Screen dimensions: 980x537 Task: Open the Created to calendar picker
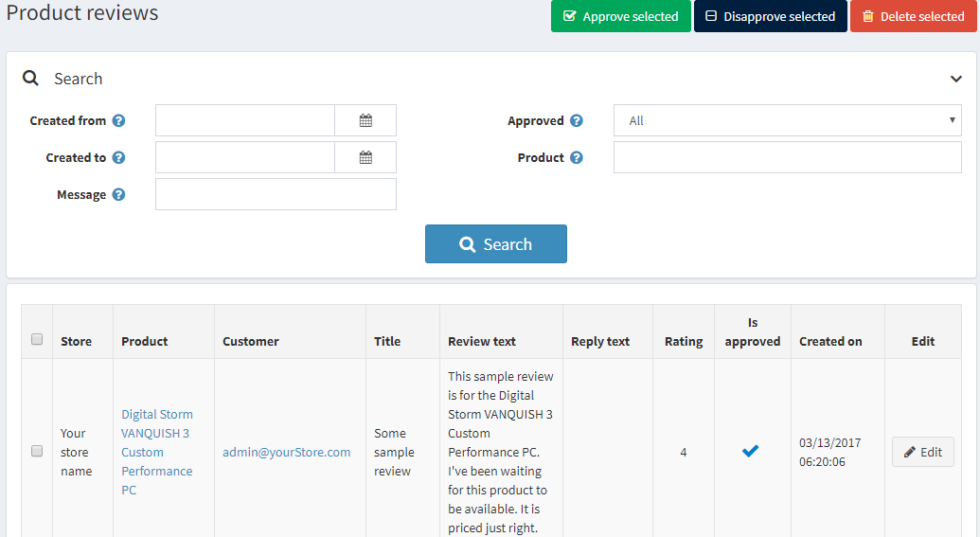click(365, 157)
